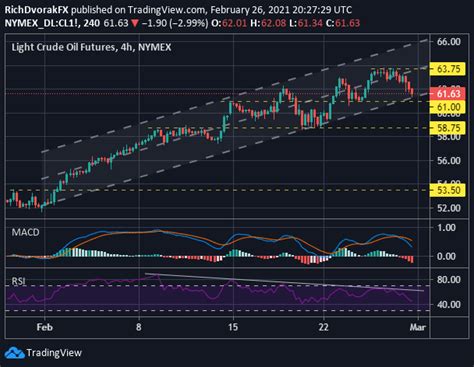Click the NYMEX_DL:CL1! symbol label

tap(42, 23)
